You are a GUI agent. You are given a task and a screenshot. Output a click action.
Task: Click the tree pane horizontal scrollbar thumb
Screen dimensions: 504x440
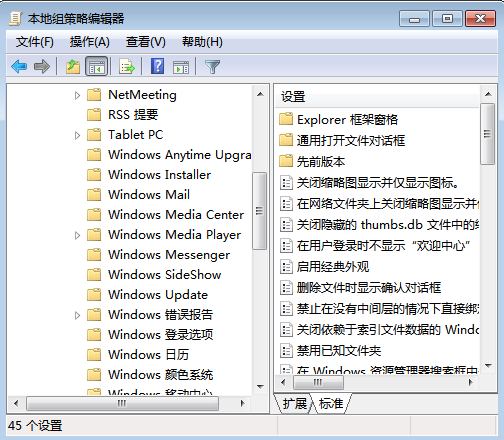122,403
